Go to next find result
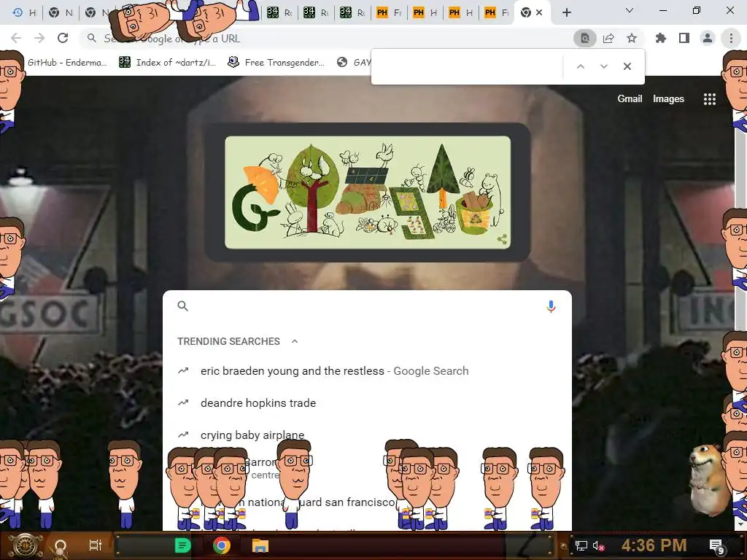 [603, 66]
